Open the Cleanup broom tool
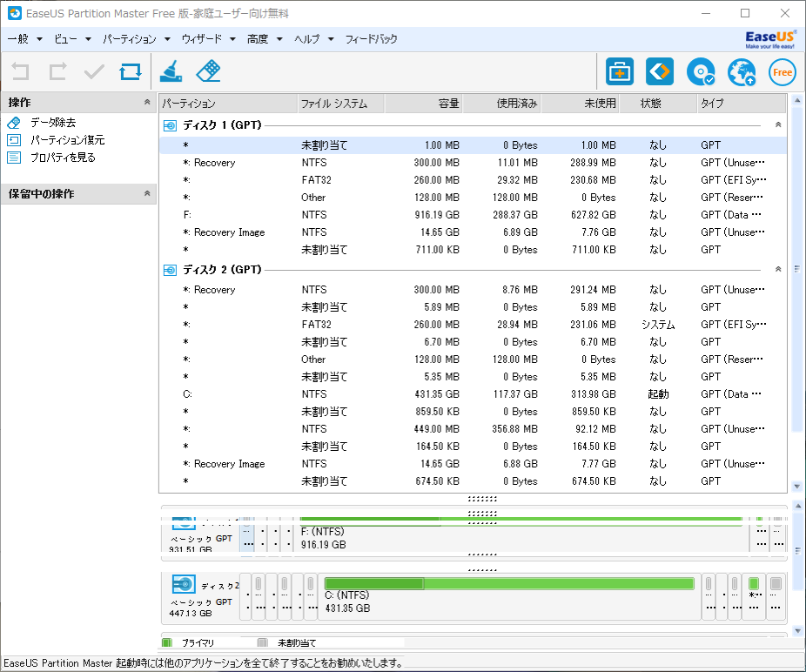The image size is (806, 672). (x=171, y=71)
